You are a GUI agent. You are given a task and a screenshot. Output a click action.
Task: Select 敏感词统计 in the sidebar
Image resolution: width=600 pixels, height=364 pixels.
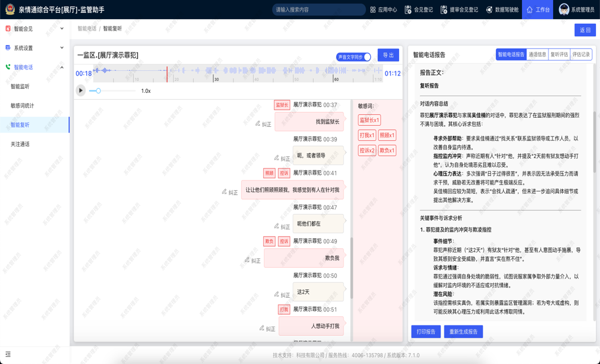tap(23, 106)
